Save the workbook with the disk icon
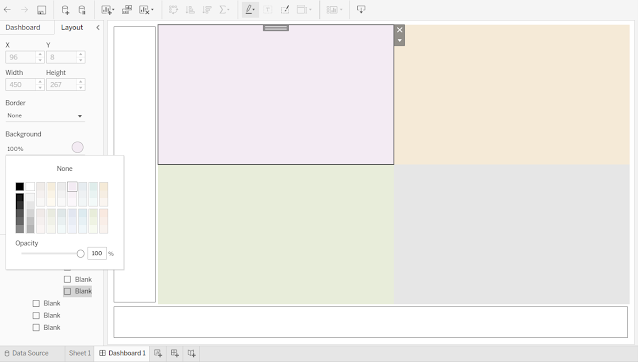The width and height of the screenshot is (639, 362). pos(42,10)
